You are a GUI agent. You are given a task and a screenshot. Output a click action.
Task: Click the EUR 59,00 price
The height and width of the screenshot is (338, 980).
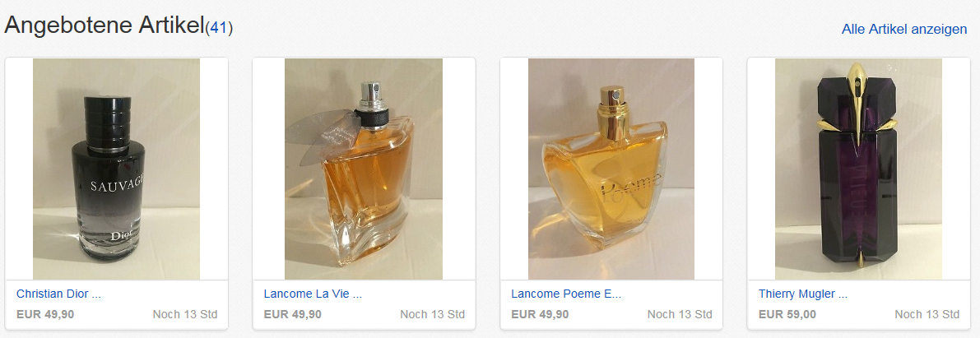(x=787, y=314)
